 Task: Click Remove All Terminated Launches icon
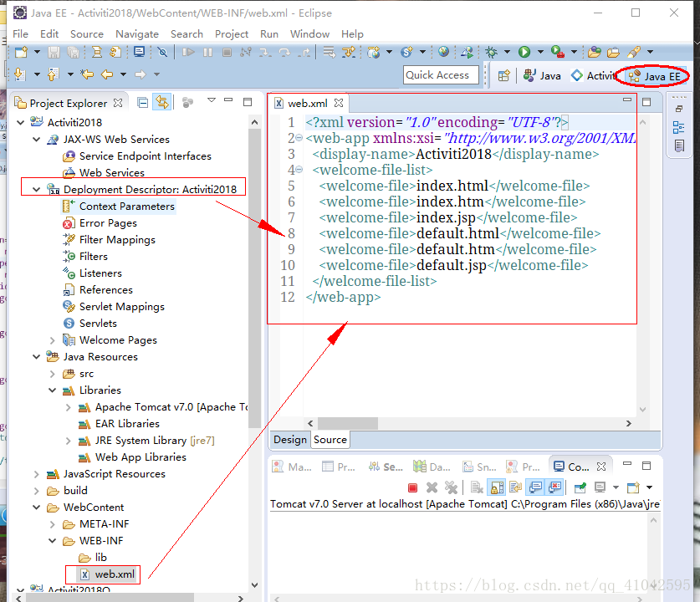[451, 487]
